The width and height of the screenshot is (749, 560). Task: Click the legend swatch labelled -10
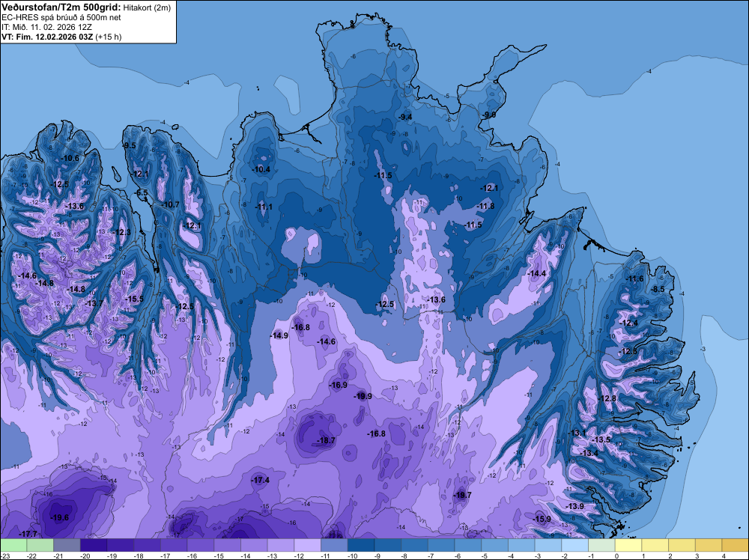coord(361,545)
